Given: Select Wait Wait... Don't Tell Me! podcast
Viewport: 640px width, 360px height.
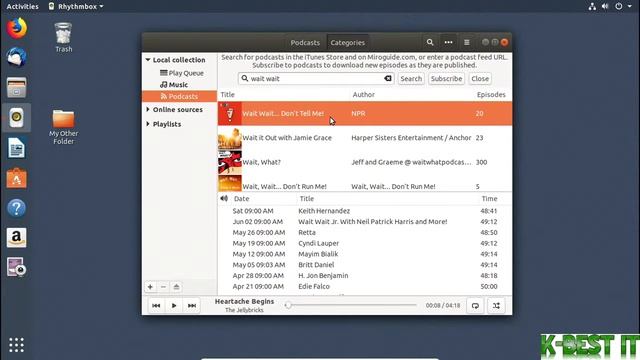Looking at the screenshot, I should [x=365, y=113].
